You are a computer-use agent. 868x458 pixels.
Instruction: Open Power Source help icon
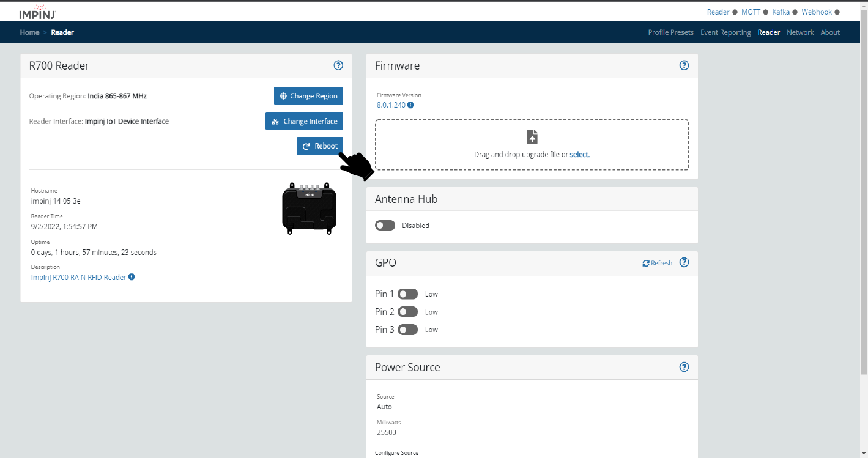(x=684, y=367)
